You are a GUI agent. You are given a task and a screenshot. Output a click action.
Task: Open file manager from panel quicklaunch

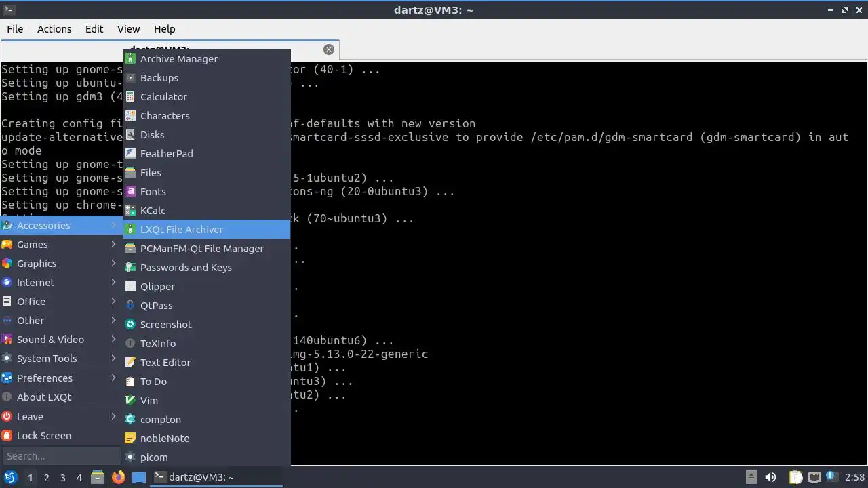tap(98, 478)
